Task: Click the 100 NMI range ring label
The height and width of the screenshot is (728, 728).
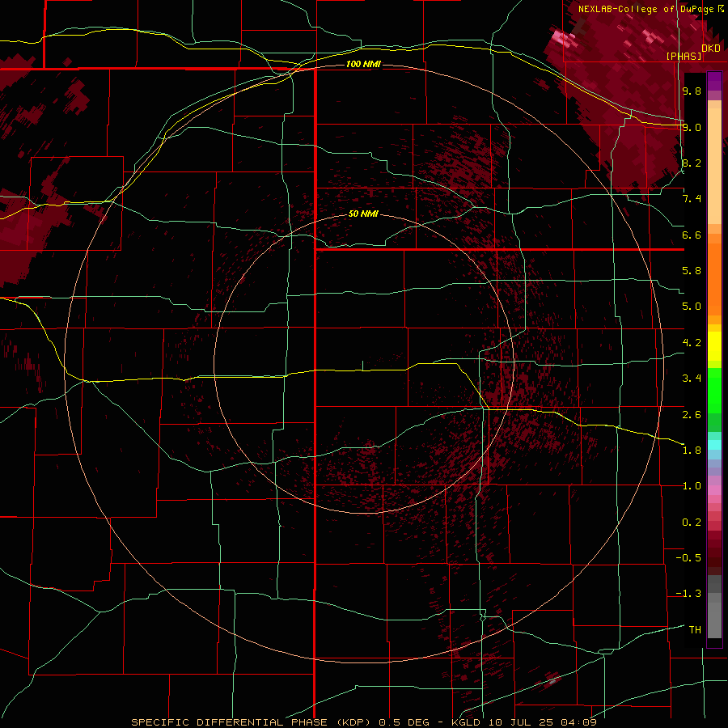Action: [x=363, y=64]
